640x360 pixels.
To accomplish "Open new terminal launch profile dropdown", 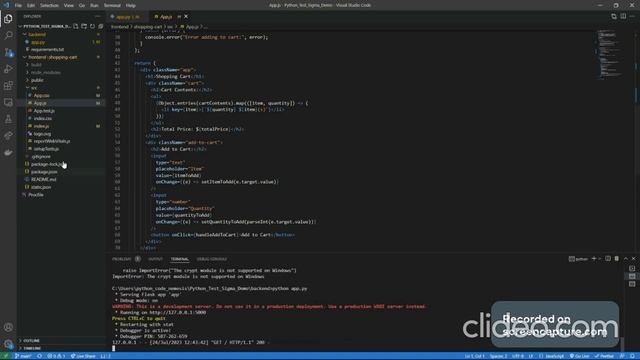I will tap(600, 259).
